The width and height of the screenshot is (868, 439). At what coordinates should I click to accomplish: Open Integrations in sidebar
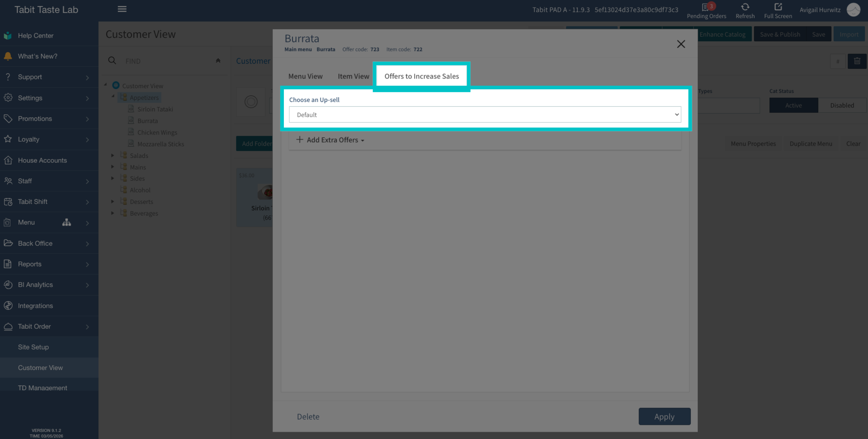click(49, 306)
